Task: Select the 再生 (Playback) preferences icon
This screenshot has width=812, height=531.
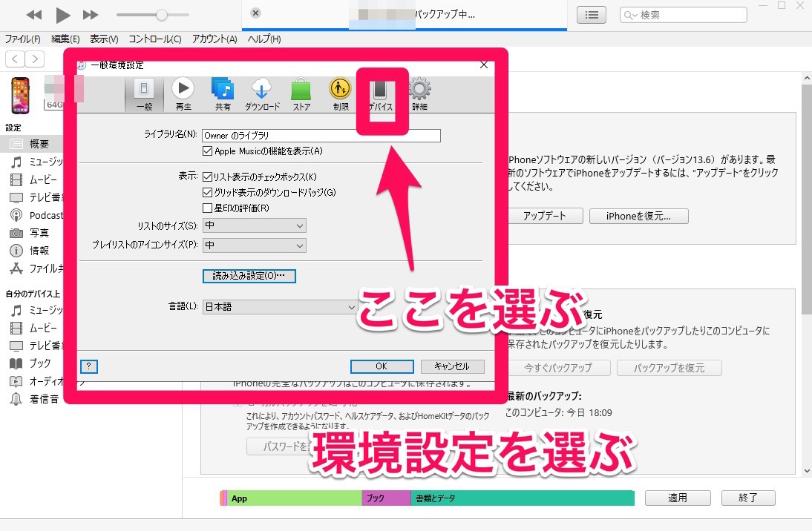Action: click(x=183, y=92)
